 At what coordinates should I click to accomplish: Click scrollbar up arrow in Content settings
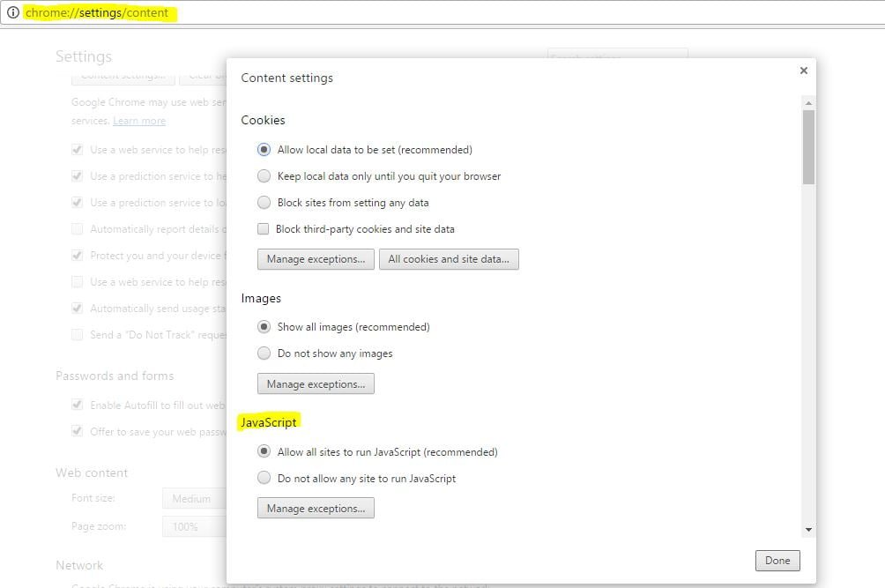(x=808, y=103)
